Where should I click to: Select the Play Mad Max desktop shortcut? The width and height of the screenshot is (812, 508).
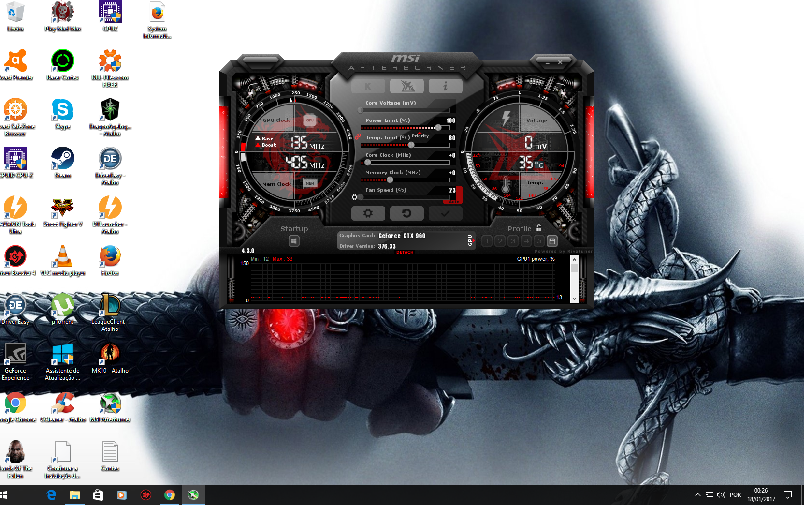(x=63, y=16)
